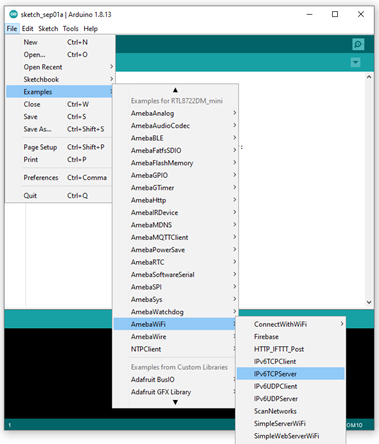
Task: Open the Sketch menu
Action: [x=48, y=29]
